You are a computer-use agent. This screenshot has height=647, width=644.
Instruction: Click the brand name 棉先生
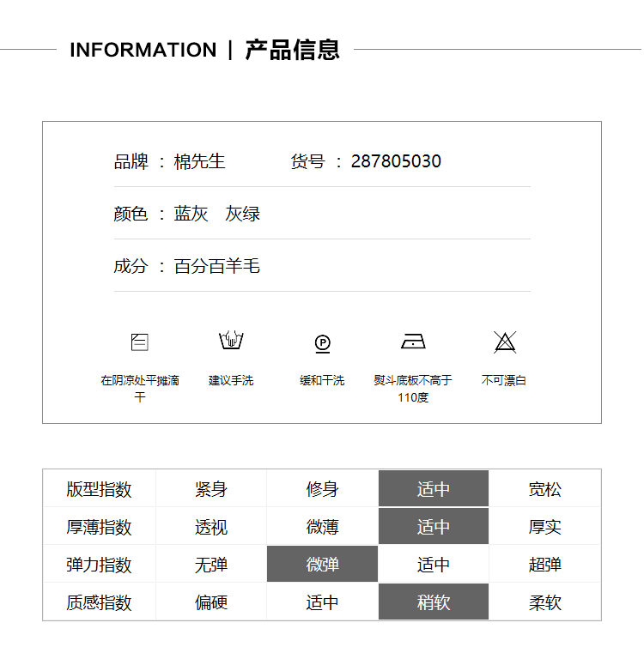coord(199,161)
